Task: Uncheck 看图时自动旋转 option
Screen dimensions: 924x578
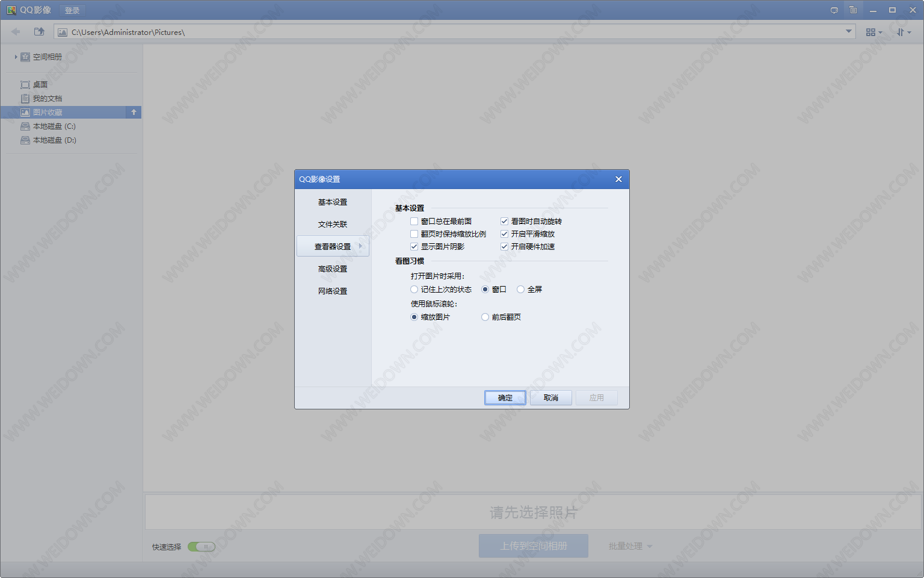Action: click(x=504, y=222)
